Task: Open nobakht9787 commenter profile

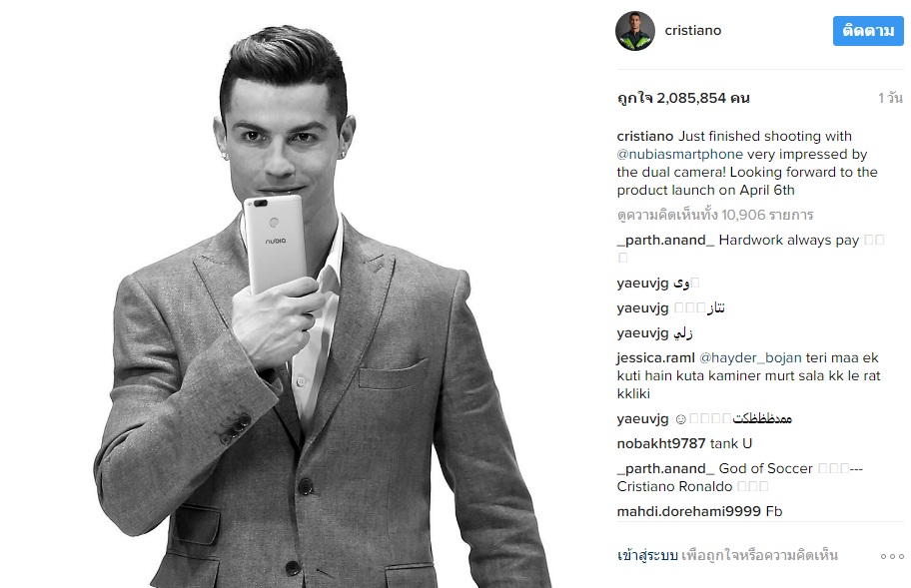Action: click(661, 443)
